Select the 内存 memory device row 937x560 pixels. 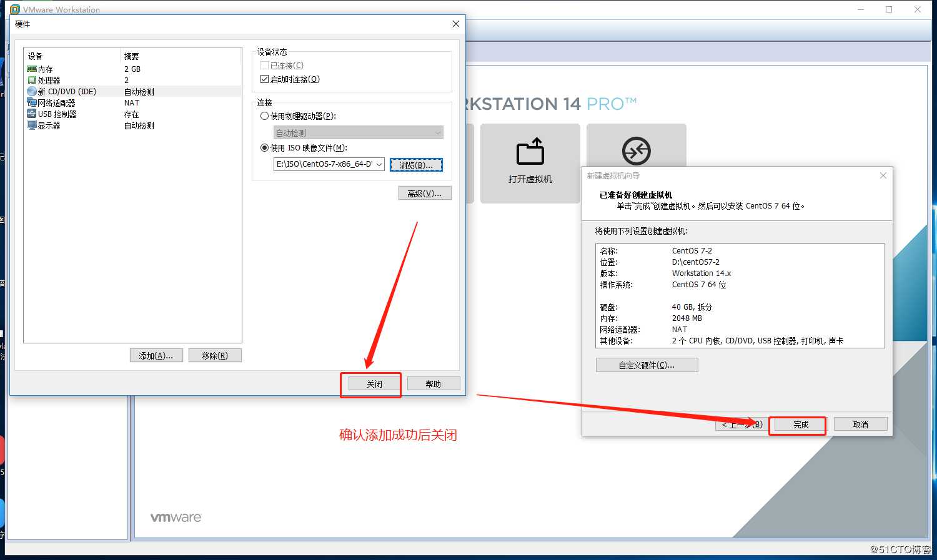click(132, 69)
